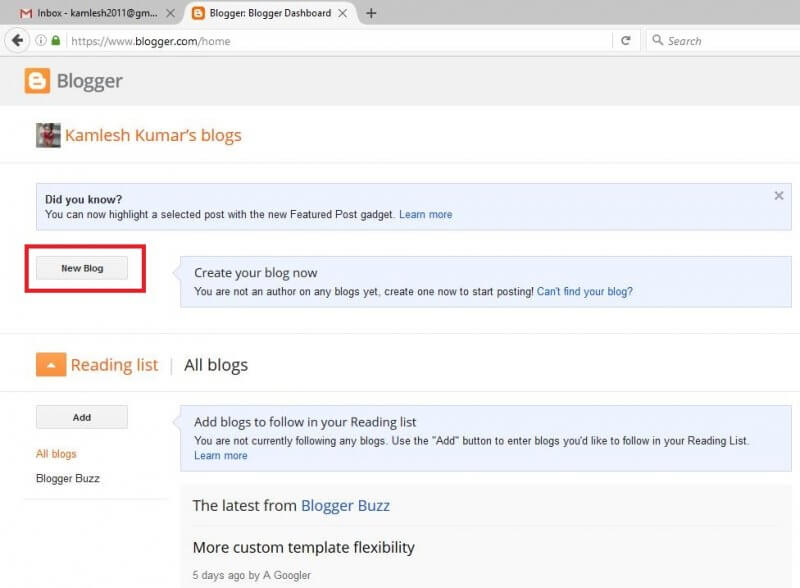Select All blogs in the sidebar
This screenshot has width=800, height=588.
tap(56, 454)
